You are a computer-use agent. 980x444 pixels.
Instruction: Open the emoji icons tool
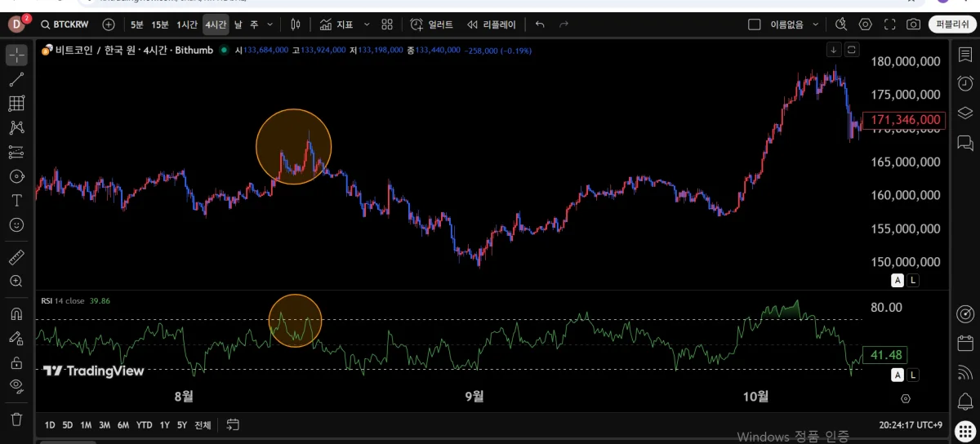(x=16, y=224)
